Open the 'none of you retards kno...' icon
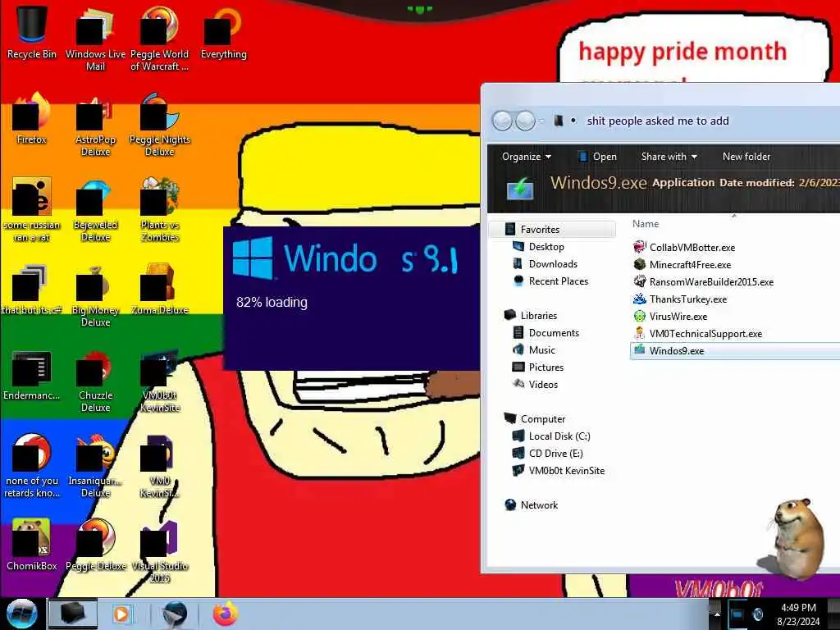The height and width of the screenshot is (630, 840). (32, 466)
